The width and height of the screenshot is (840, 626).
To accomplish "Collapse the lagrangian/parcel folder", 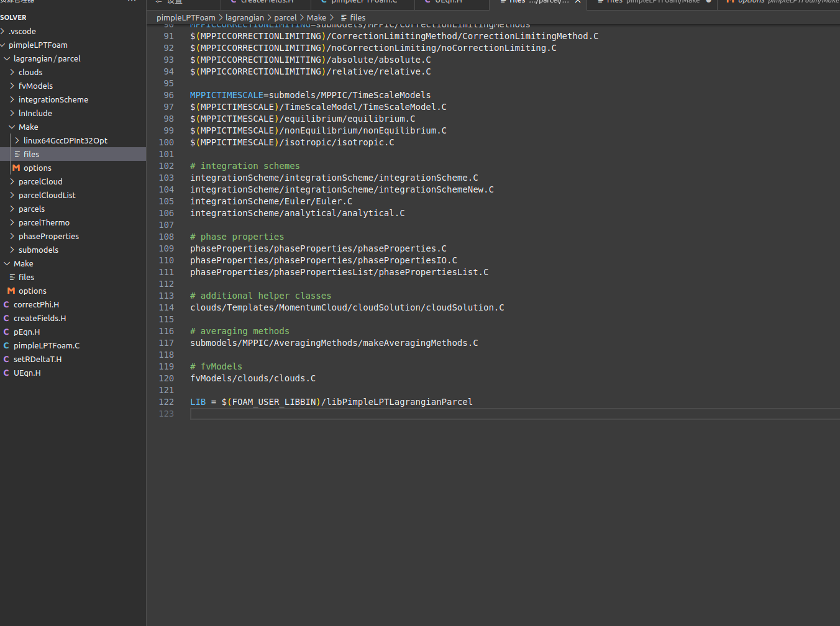I will [x=47, y=58].
